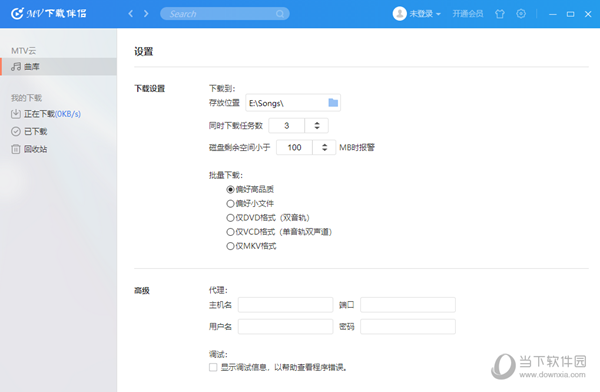Viewport: 600px width, 392px height.
Task: Click the 设置 page heading
Action: point(143,52)
